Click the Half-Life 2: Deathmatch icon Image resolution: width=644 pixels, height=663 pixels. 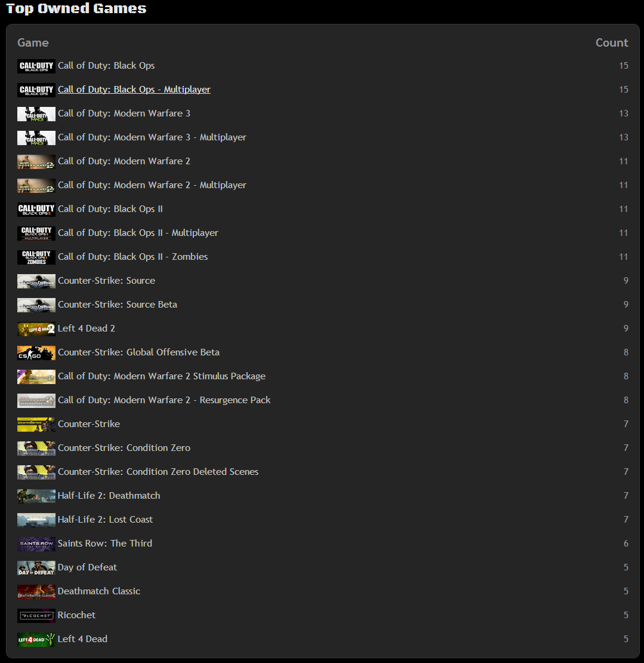[36, 496]
